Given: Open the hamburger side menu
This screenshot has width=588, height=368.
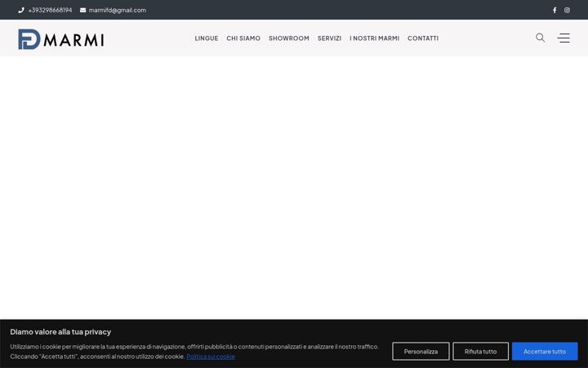Looking at the screenshot, I should coord(563,38).
